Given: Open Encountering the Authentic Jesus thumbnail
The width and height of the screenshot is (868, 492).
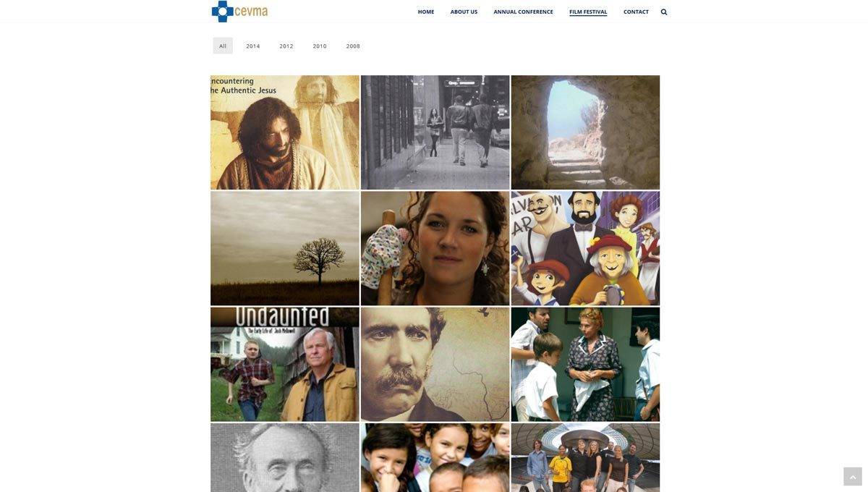Looking at the screenshot, I should (x=285, y=132).
